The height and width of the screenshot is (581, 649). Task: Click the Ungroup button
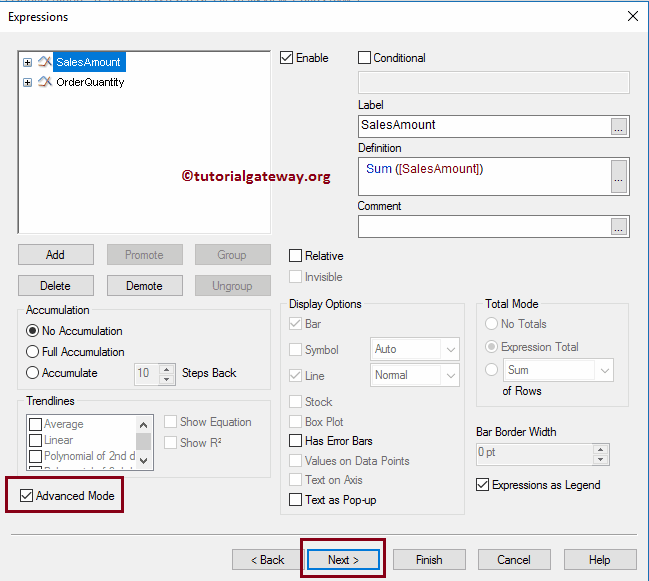pos(233,286)
